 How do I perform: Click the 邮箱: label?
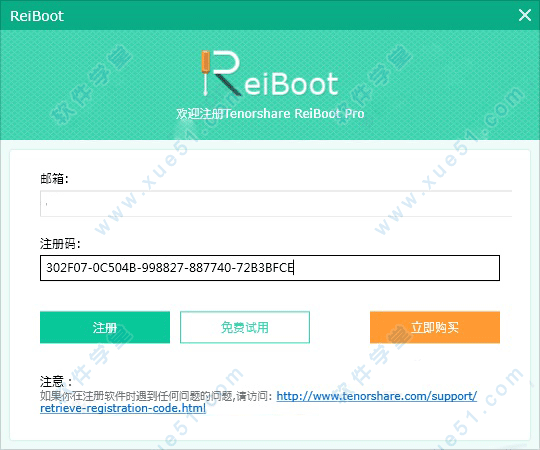click(x=54, y=178)
